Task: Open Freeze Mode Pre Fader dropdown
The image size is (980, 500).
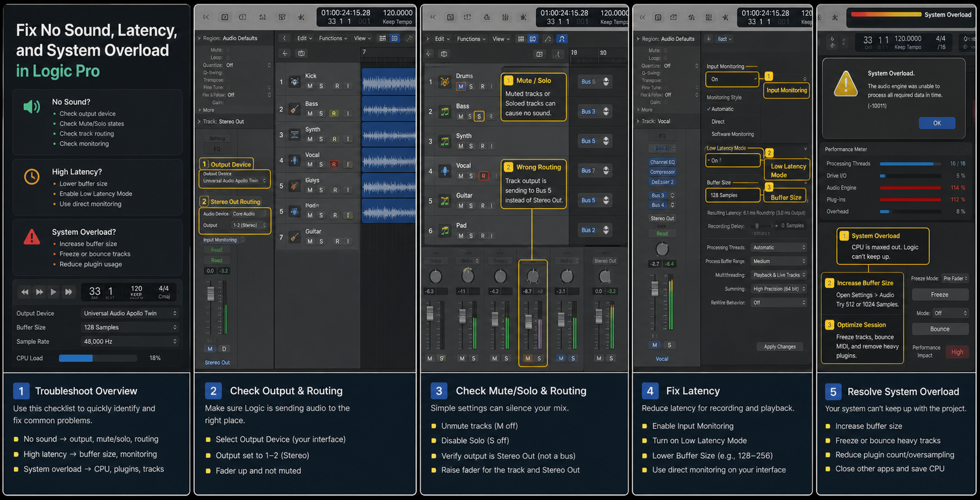Action: [x=955, y=278]
